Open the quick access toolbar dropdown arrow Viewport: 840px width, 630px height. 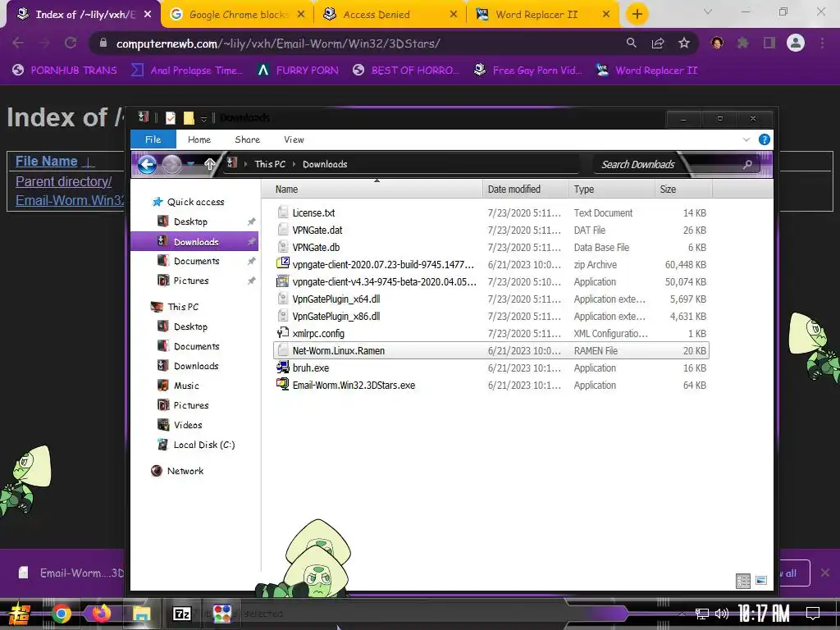tap(203, 118)
